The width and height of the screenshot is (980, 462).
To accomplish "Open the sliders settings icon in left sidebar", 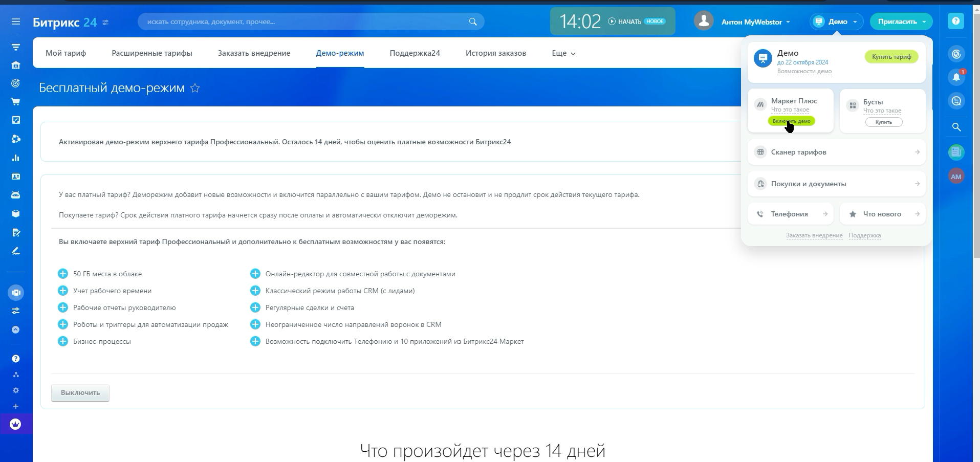I will click(16, 311).
